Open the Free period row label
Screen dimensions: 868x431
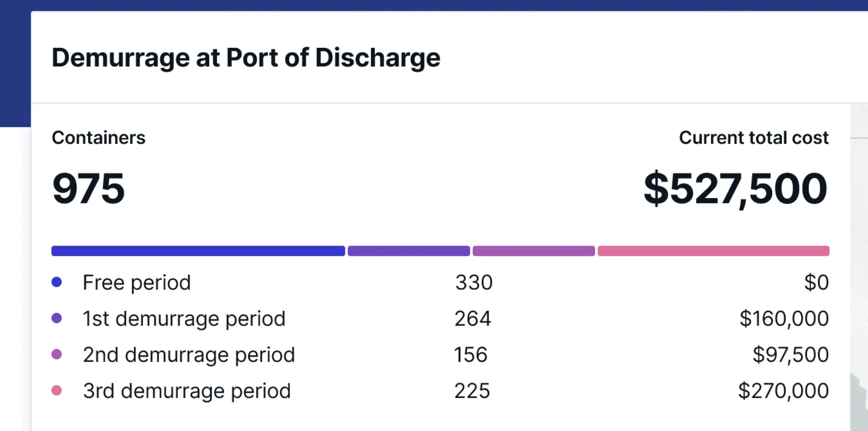137,283
